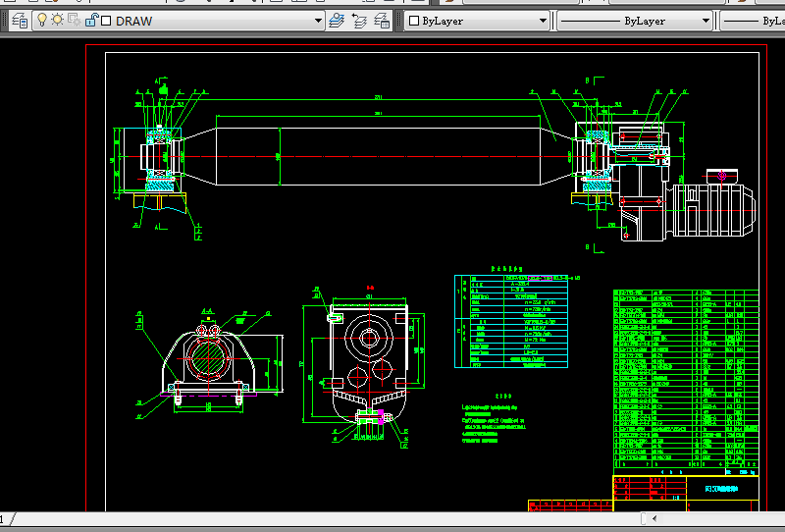Click the Layer Previous icon
Image resolution: width=785 pixels, height=532 pixels.
(x=359, y=20)
